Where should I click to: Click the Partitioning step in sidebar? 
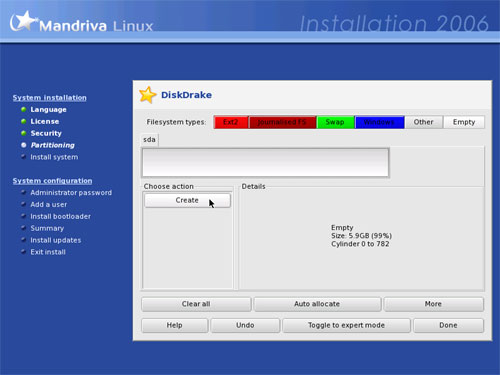click(x=53, y=145)
